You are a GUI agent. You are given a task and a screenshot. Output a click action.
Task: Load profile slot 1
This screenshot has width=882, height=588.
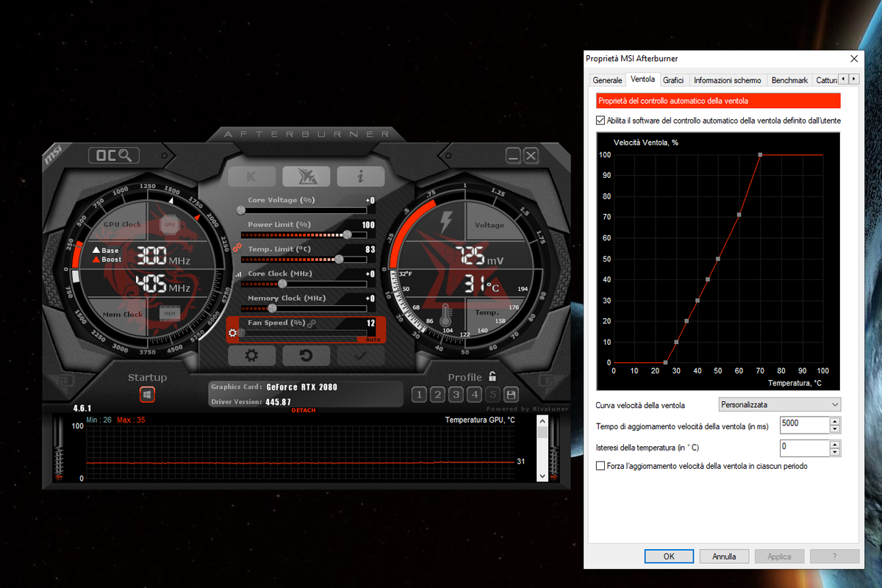point(419,395)
